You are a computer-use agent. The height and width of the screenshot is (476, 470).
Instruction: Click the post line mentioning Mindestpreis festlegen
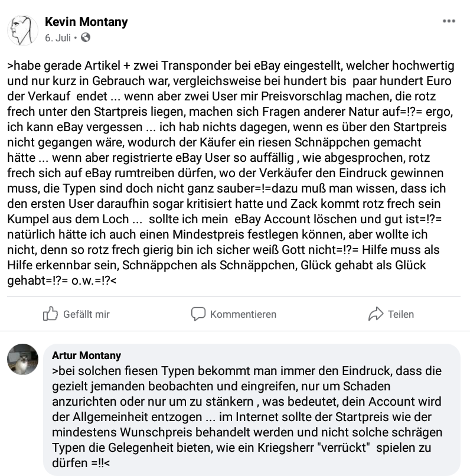[x=217, y=234]
